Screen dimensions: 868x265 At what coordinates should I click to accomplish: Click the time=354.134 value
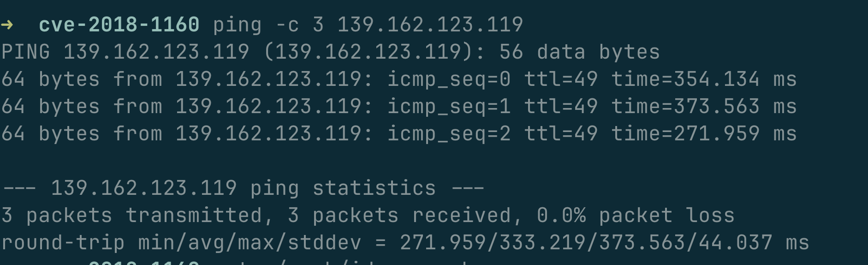[685, 79]
